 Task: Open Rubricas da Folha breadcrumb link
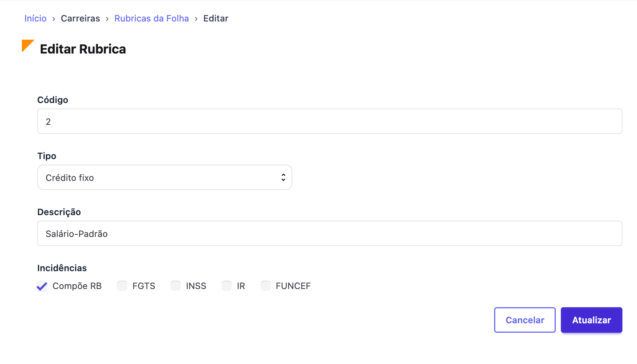point(152,19)
